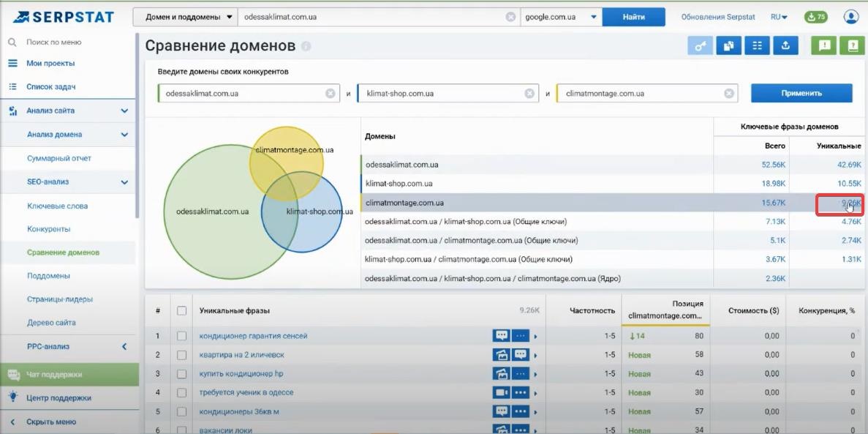This screenshot has height=434, width=868.
Task: Check row 3 купить кондиционер hp
Action: click(x=181, y=373)
